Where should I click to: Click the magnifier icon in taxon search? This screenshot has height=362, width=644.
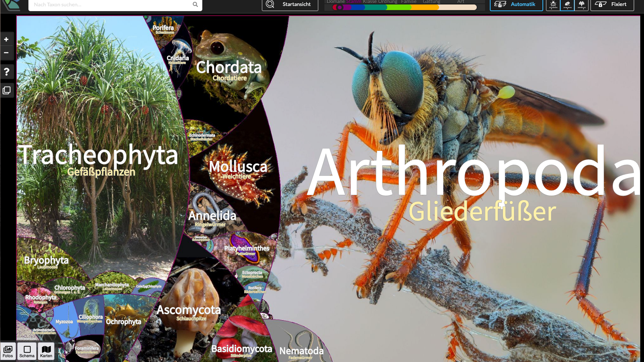(x=195, y=4)
